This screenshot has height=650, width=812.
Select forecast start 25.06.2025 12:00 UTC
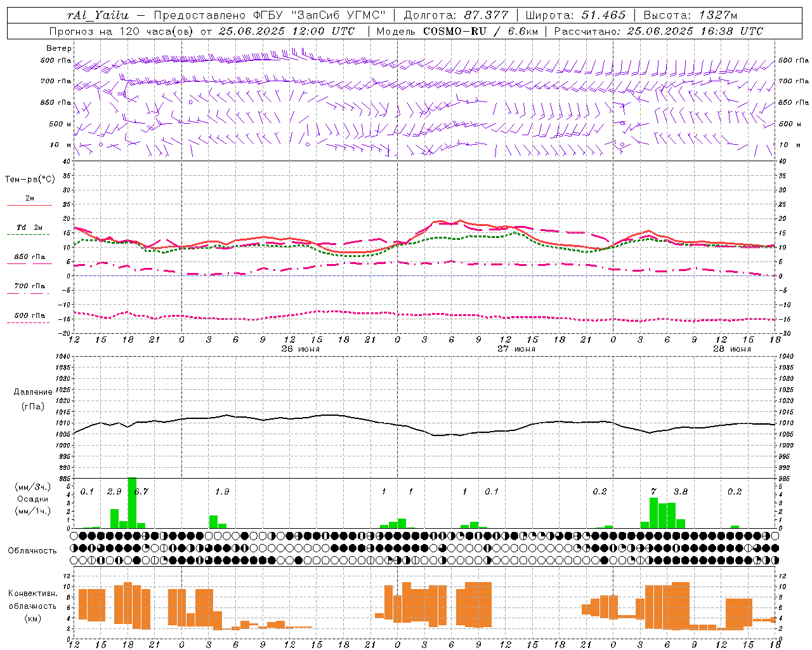[x=286, y=31]
